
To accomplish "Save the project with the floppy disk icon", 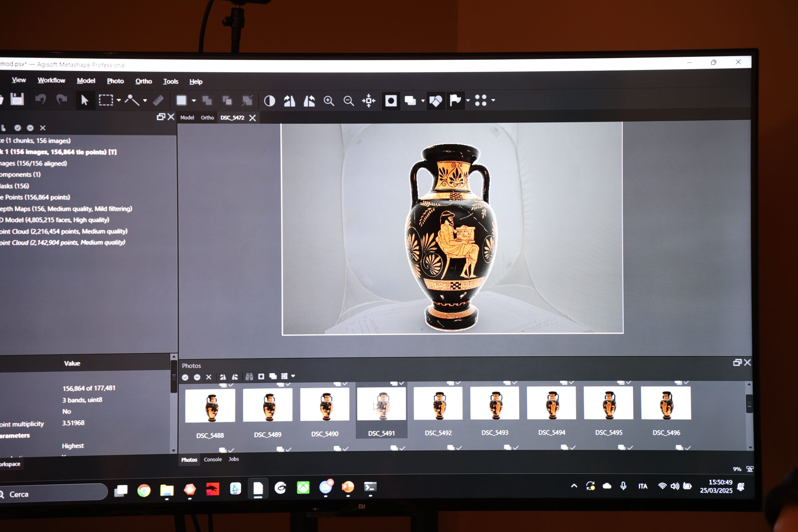I will (17, 99).
